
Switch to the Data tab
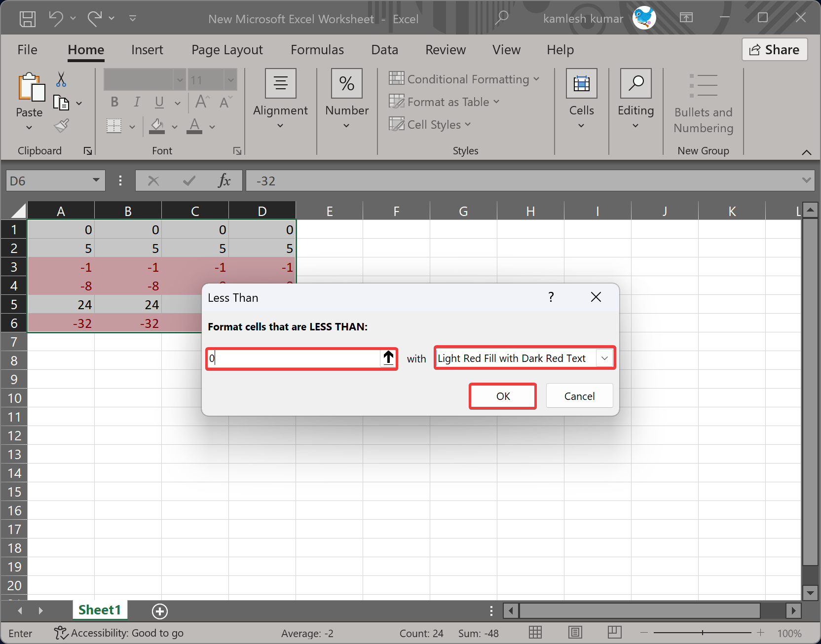point(384,50)
